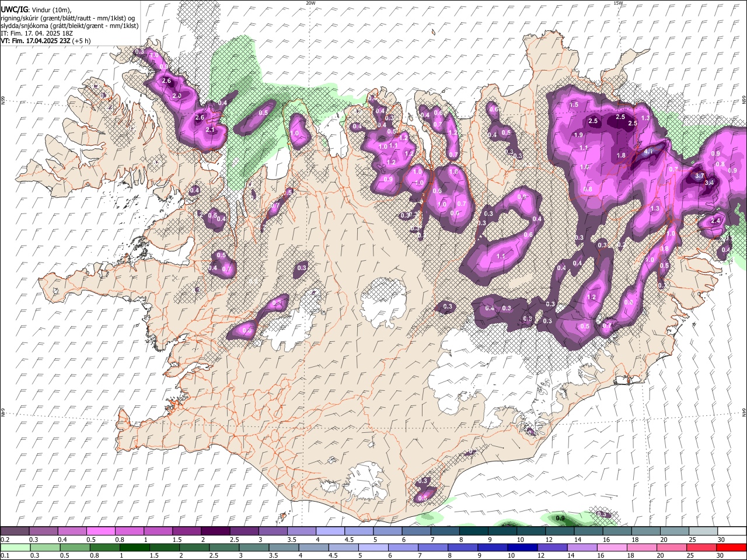Click the 'IT: Fim. 17. 04. 2025 18Z' line
This screenshot has height=560, width=747.
point(37,33)
